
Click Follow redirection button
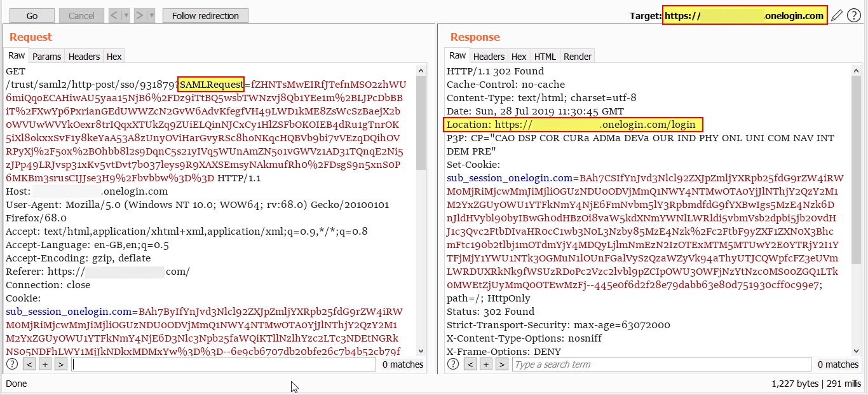pyautogui.click(x=205, y=16)
